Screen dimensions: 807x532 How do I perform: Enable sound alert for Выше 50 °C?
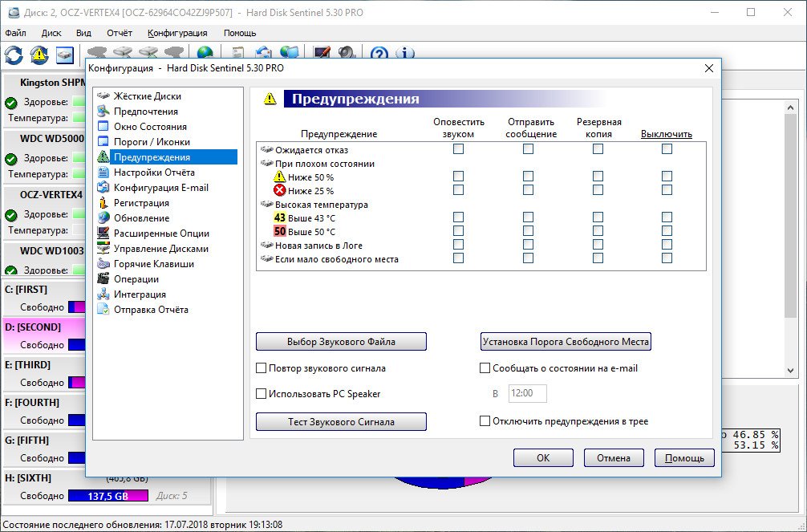click(458, 231)
